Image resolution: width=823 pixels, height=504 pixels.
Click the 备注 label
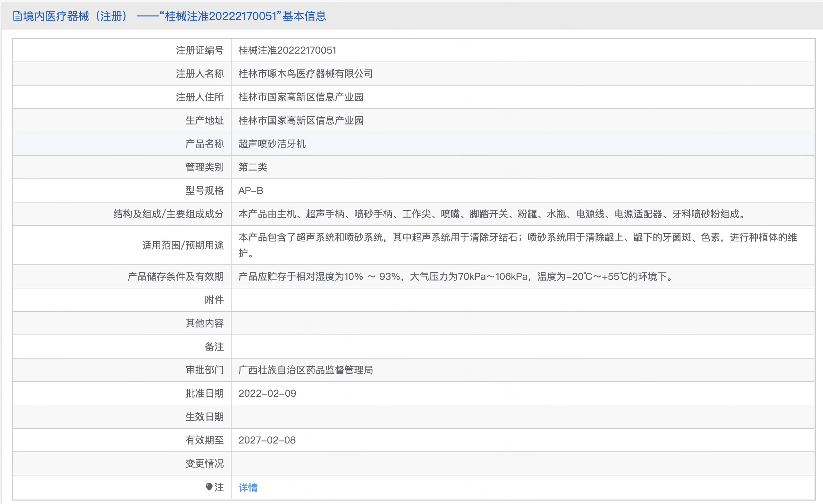click(x=214, y=347)
